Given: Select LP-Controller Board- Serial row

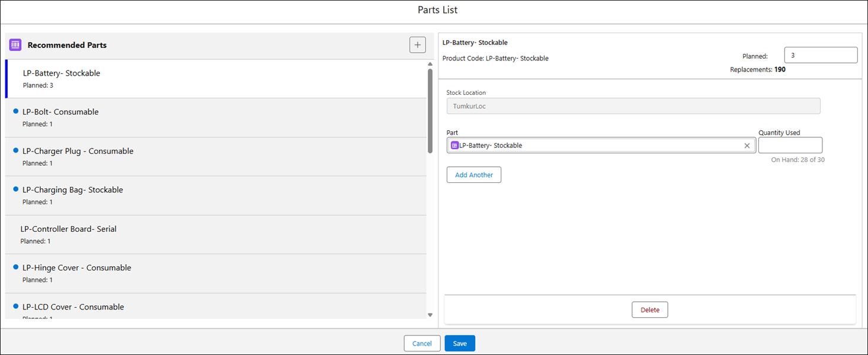Looking at the screenshot, I should [216, 235].
